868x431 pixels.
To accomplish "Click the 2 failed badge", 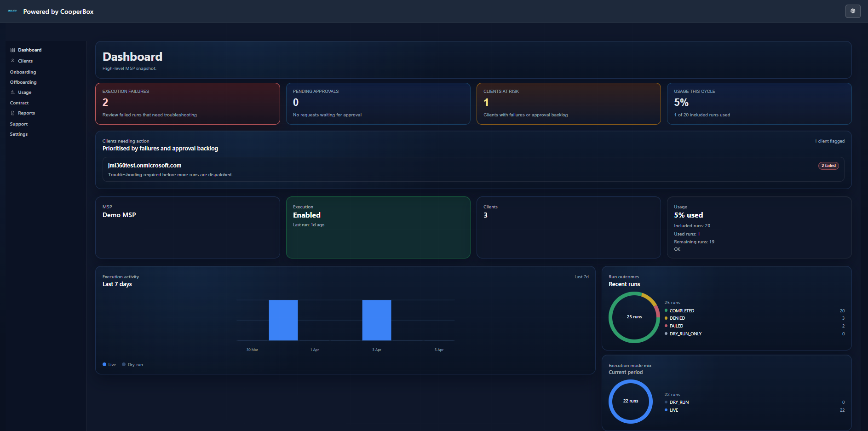I will 828,166.
